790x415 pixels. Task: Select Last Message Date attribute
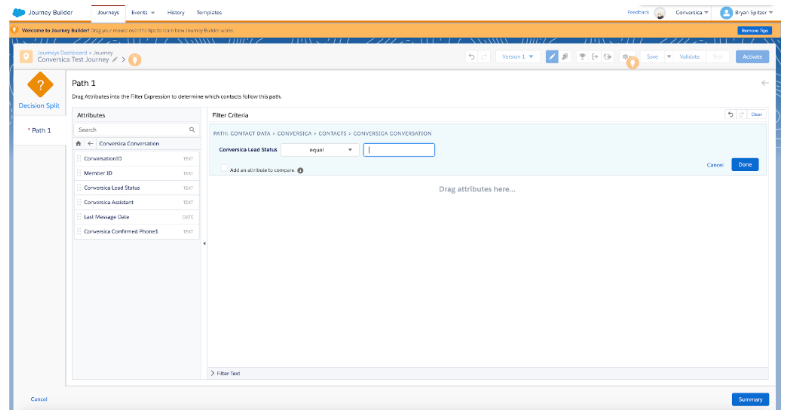pos(137,217)
